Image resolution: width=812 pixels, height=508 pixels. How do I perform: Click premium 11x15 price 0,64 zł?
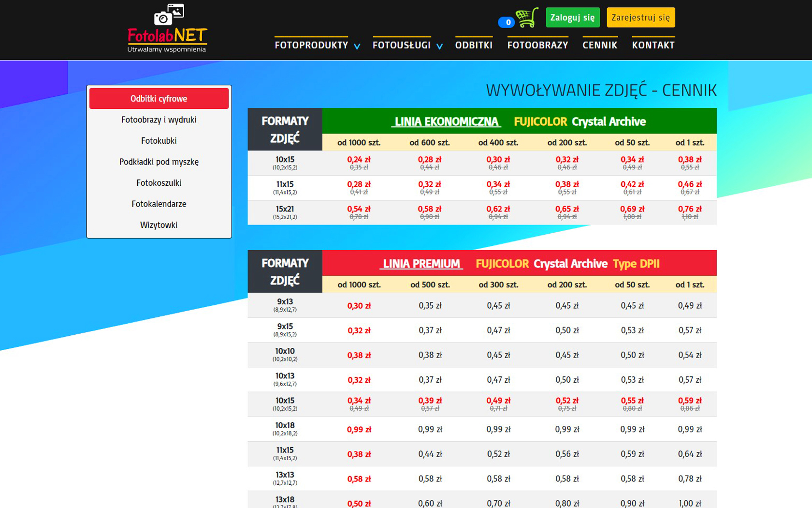click(x=690, y=454)
